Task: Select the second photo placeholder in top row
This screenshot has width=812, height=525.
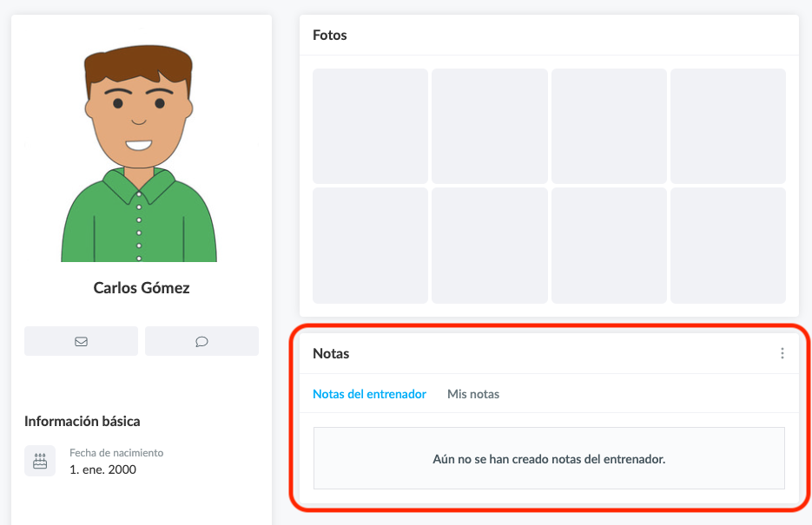Action: 489,126
